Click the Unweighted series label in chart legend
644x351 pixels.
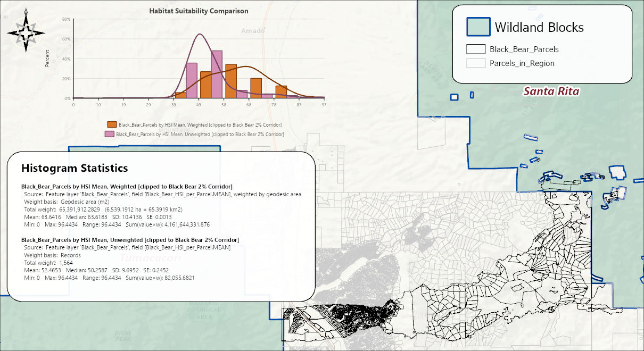tap(200, 135)
